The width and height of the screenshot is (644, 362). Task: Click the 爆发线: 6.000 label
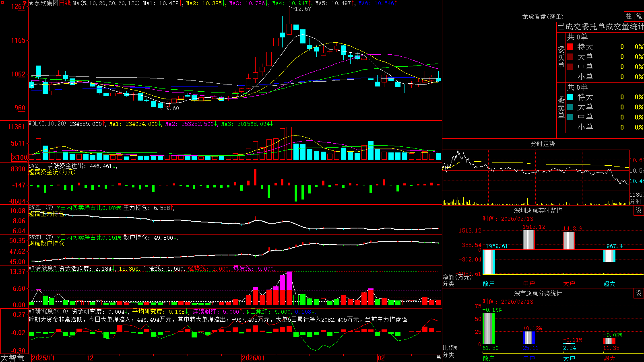(254, 268)
